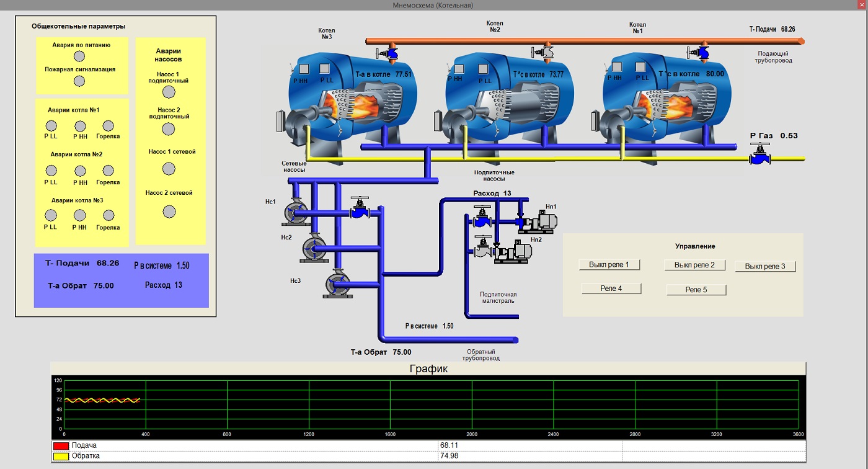Click the supply valve above Котел №1
The width and height of the screenshot is (868, 469).
pyautogui.click(x=702, y=52)
